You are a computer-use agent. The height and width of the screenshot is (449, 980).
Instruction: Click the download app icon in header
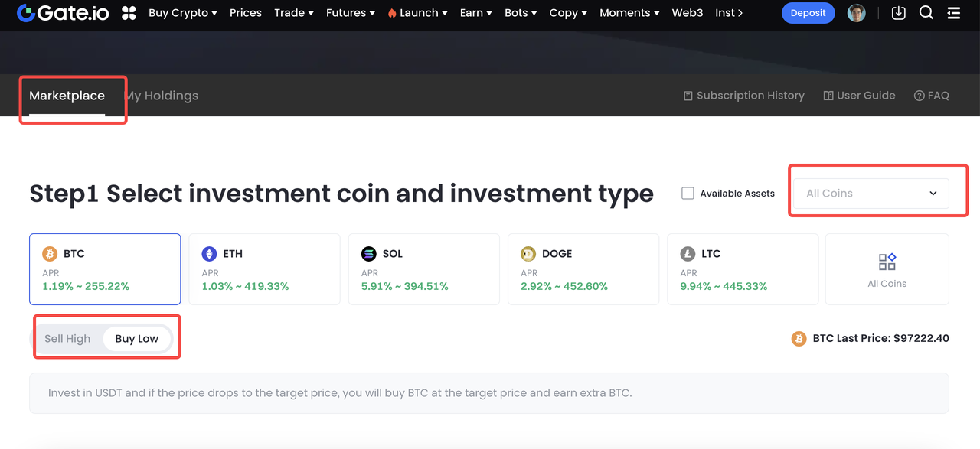pos(899,13)
